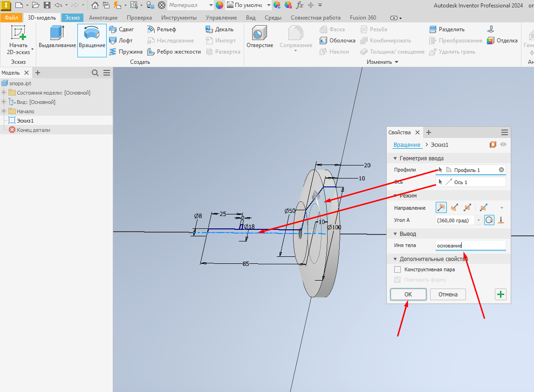This screenshot has width=534, height=392.
Task: Switch to the Эскиз ribbon tab
Action: coord(72,18)
